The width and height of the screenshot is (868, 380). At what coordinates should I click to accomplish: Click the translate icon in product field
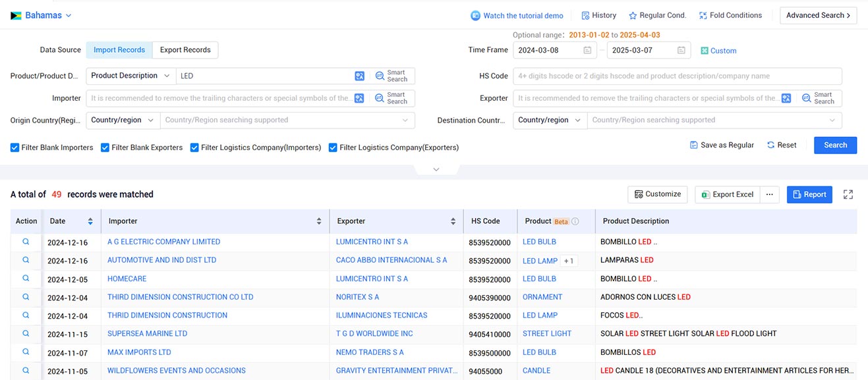tap(359, 76)
